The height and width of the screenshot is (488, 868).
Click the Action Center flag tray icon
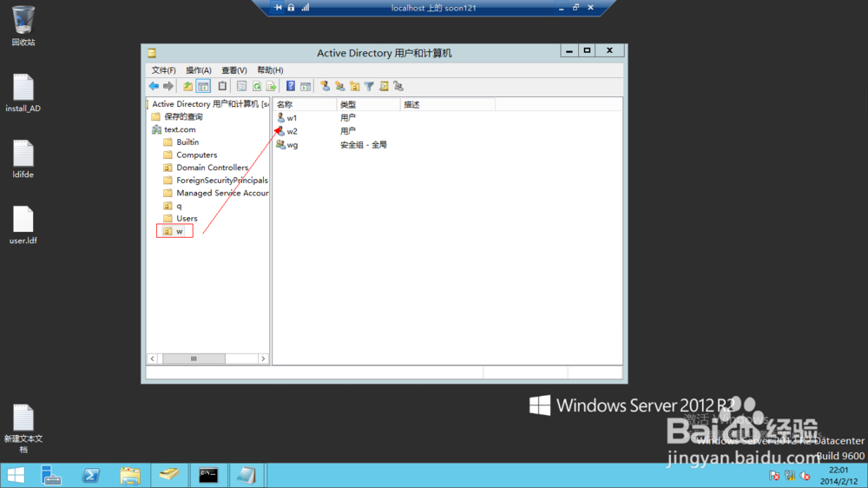click(774, 475)
